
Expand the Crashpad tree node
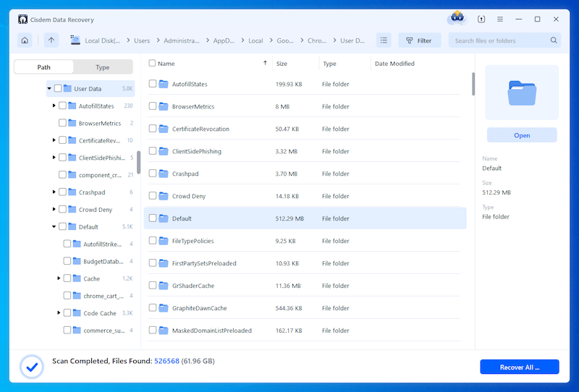54,192
